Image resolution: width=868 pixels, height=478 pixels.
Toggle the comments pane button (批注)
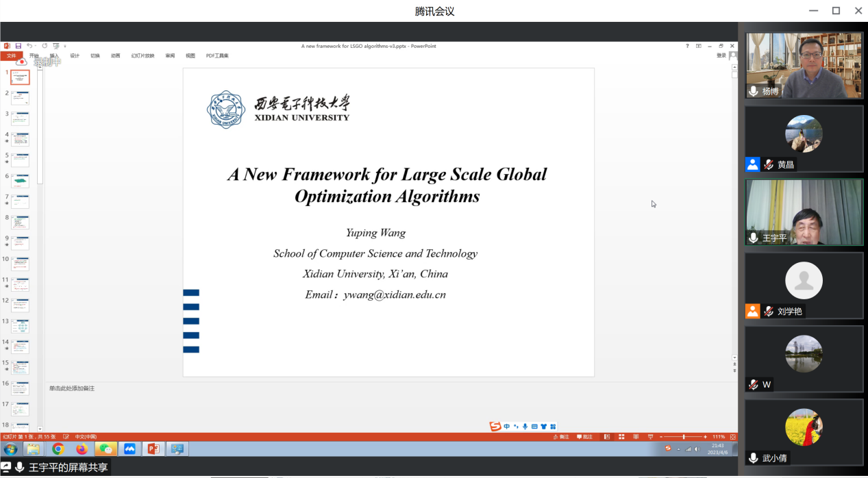click(584, 437)
